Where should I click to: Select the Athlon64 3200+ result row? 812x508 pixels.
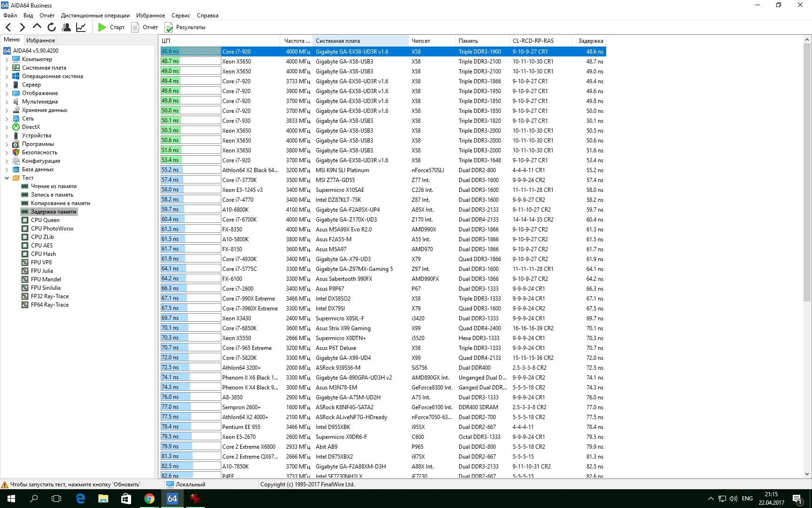pos(383,367)
